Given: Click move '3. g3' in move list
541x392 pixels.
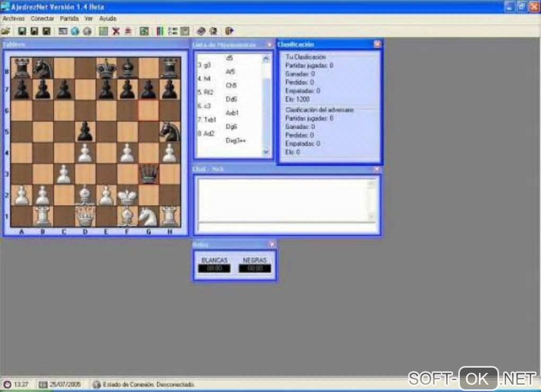Looking at the screenshot, I should point(204,65).
